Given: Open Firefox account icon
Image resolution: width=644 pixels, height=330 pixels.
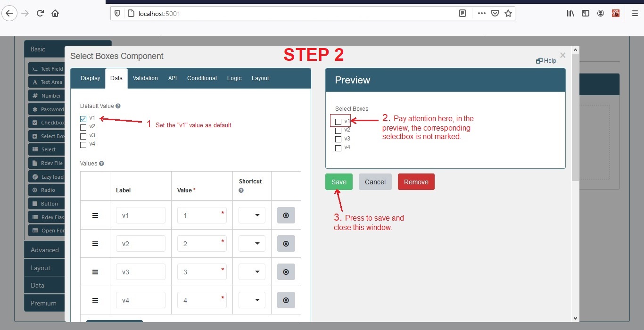Looking at the screenshot, I should tap(601, 13).
